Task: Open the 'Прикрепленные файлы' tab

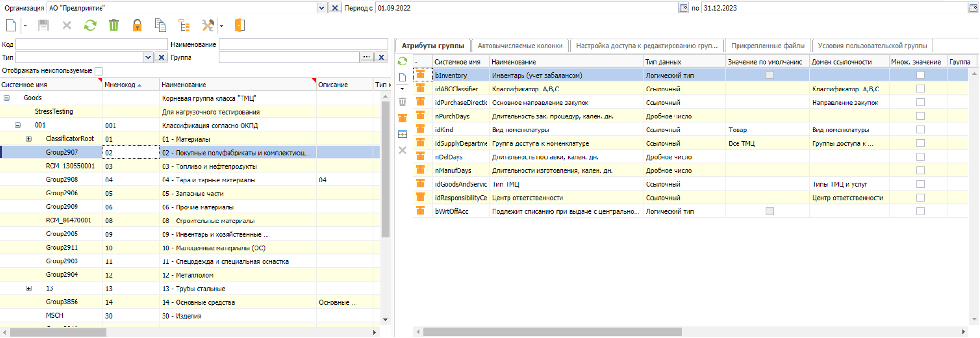Action: click(x=767, y=46)
